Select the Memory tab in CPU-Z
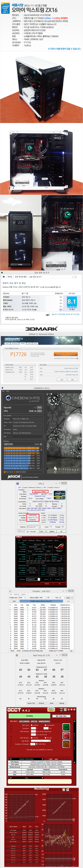The width and height of the screenshot is (83, 868). point(39,487)
